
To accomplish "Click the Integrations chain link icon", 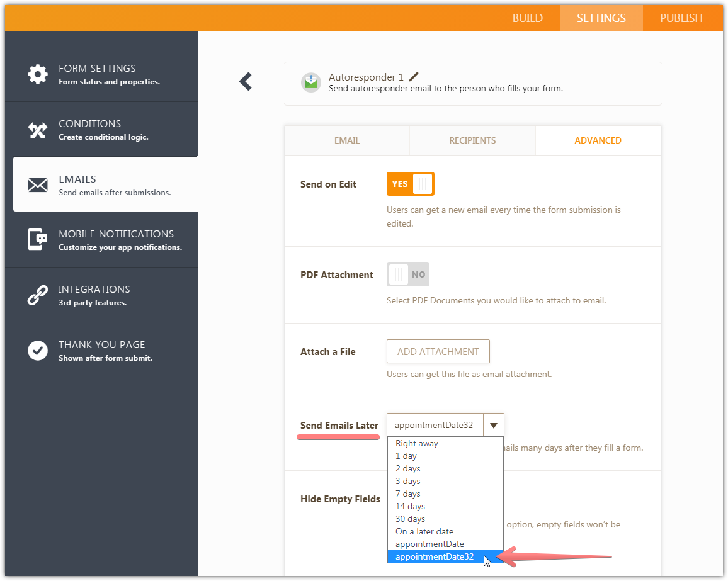I will [38, 295].
